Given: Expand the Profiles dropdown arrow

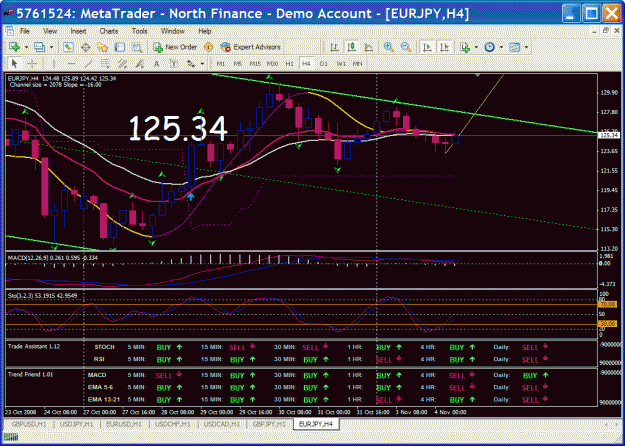Looking at the screenshot, I should click(51, 47).
